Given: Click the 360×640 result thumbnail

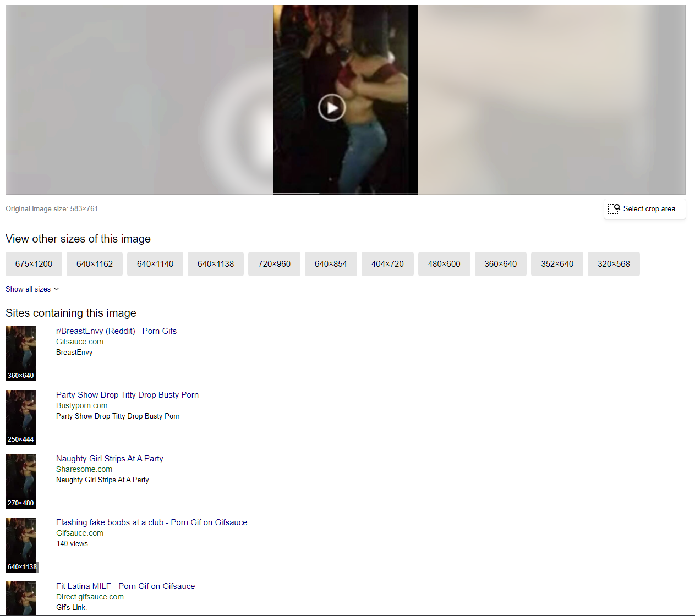Looking at the screenshot, I should [x=21, y=354].
